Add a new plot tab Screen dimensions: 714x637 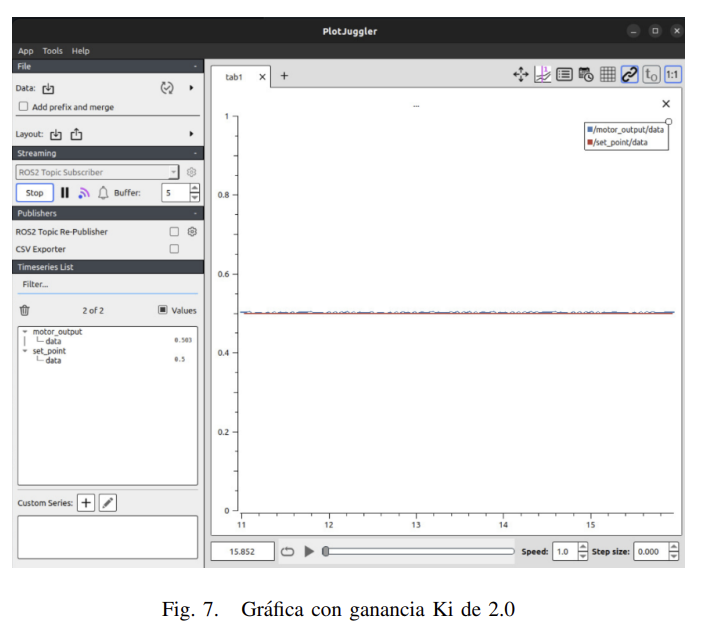pos(284,76)
